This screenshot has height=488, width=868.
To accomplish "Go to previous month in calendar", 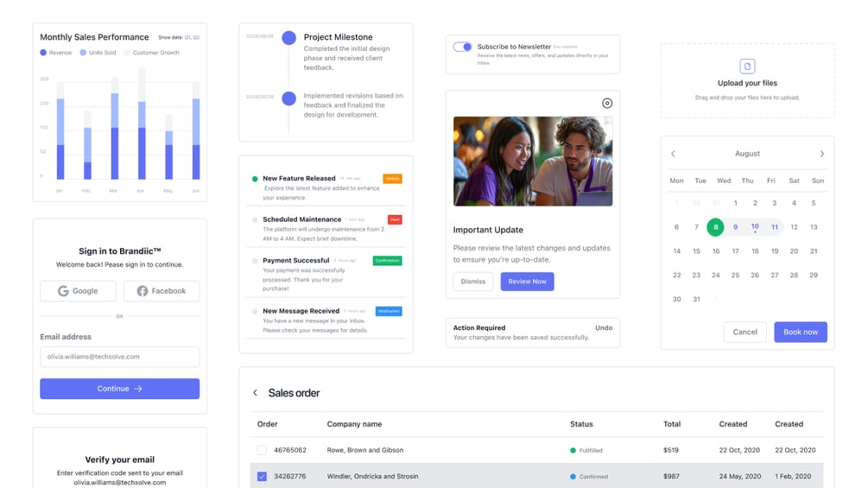I will (673, 154).
